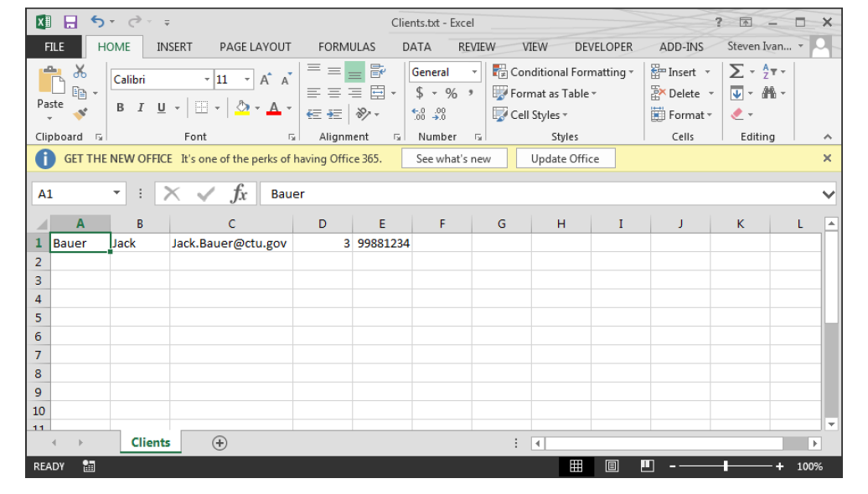
Task: Apply yellow fill color bucket
Action: click(242, 108)
